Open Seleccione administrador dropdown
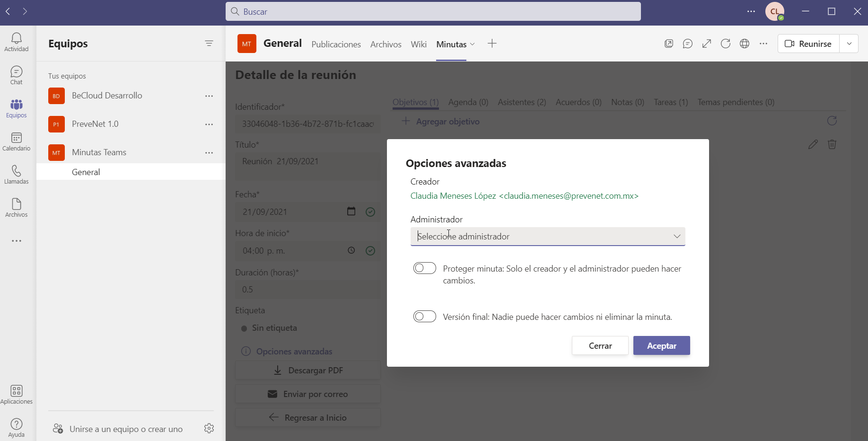 (x=548, y=237)
